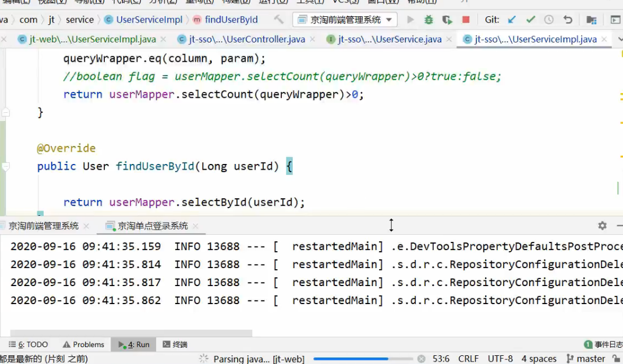Click the Parsing java progress bar
This screenshot has height=364, width=623.
coord(363,359)
